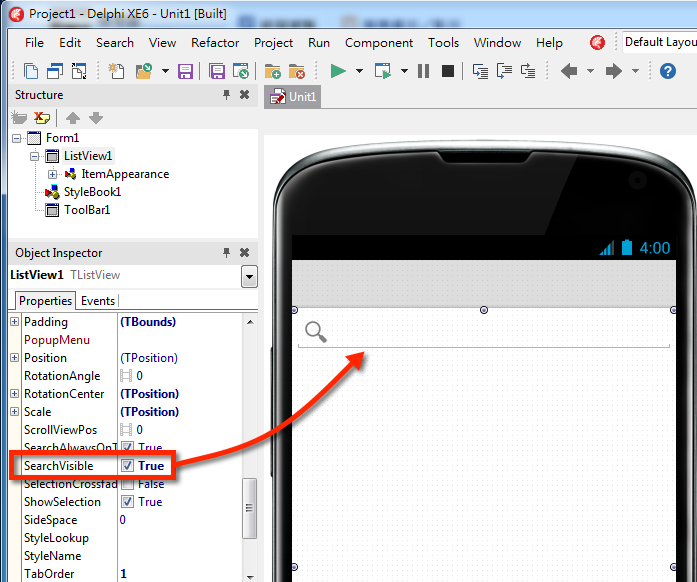Expand the Position property
The image size is (697, 582).
point(15,357)
